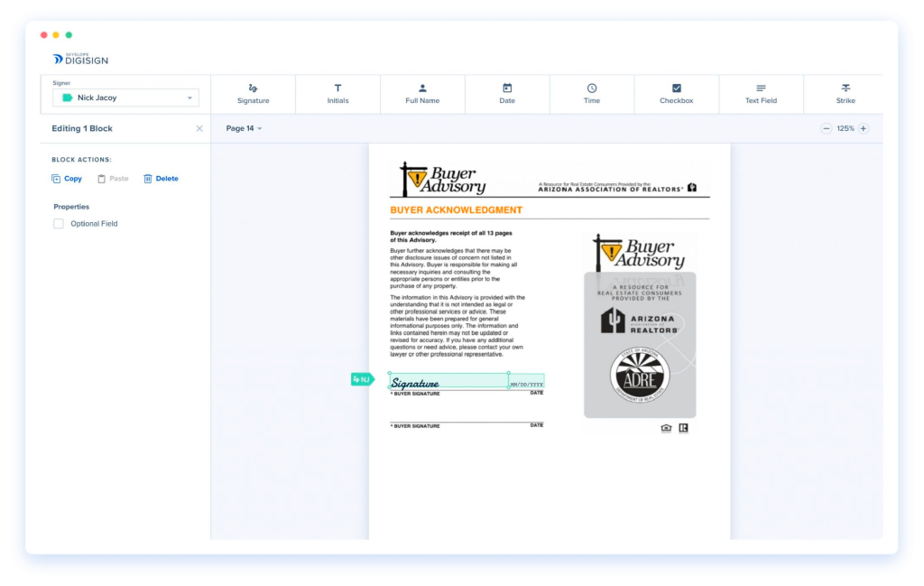This screenshot has width=924, height=586.
Task: Click the MM/DD/YYYY date field
Action: (x=526, y=384)
